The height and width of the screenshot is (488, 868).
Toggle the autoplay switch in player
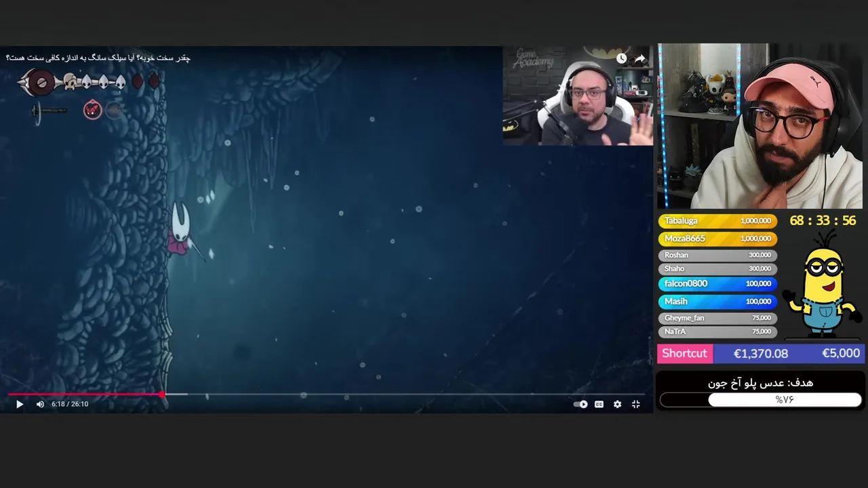(x=580, y=404)
